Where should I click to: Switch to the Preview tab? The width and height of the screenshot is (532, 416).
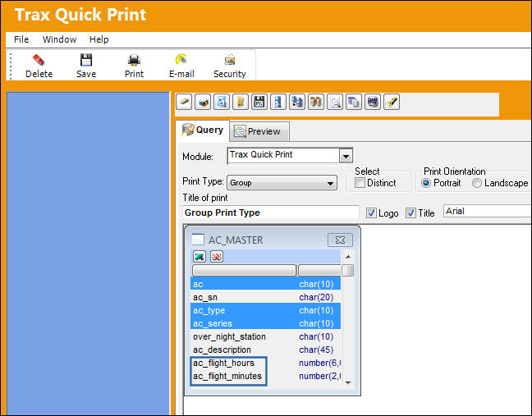(x=259, y=131)
